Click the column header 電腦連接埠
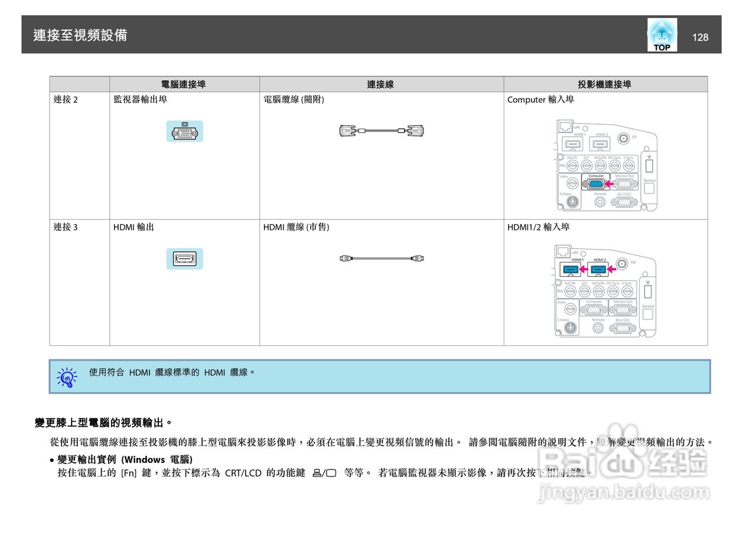The image size is (756, 535). click(x=184, y=85)
